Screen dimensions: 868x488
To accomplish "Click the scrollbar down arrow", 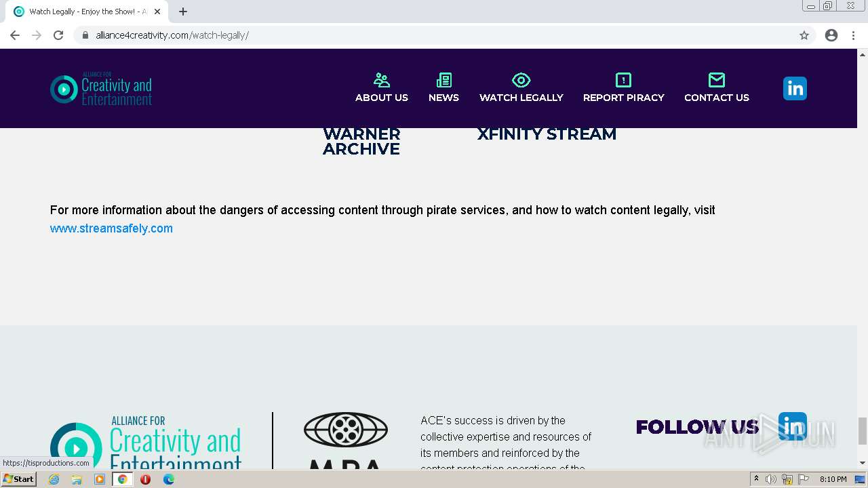I will [863, 463].
